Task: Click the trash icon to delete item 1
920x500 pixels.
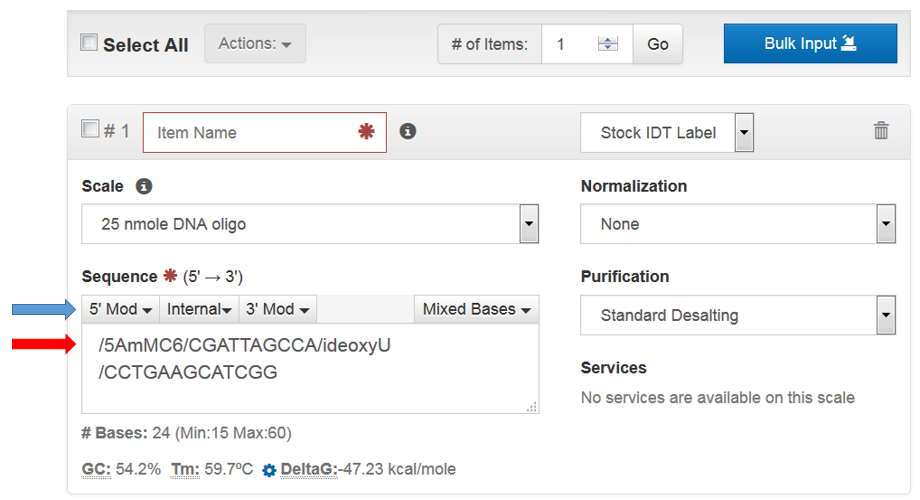Action: pyautogui.click(x=881, y=131)
